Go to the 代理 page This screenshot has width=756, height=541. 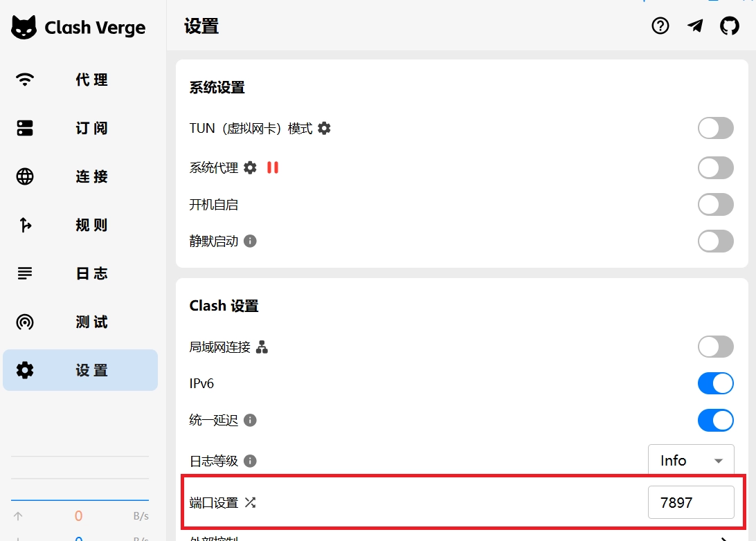click(x=80, y=80)
